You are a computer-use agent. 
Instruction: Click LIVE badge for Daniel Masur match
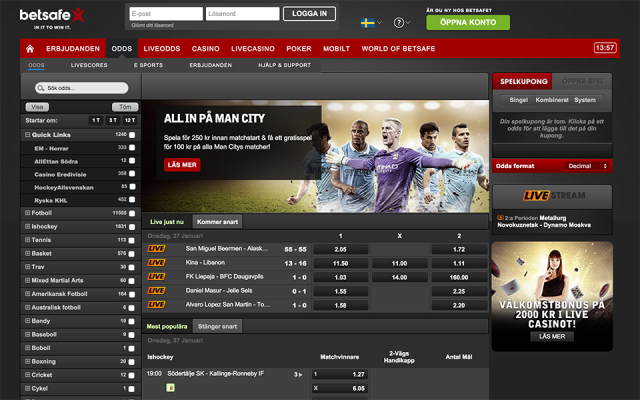point(156,291)
